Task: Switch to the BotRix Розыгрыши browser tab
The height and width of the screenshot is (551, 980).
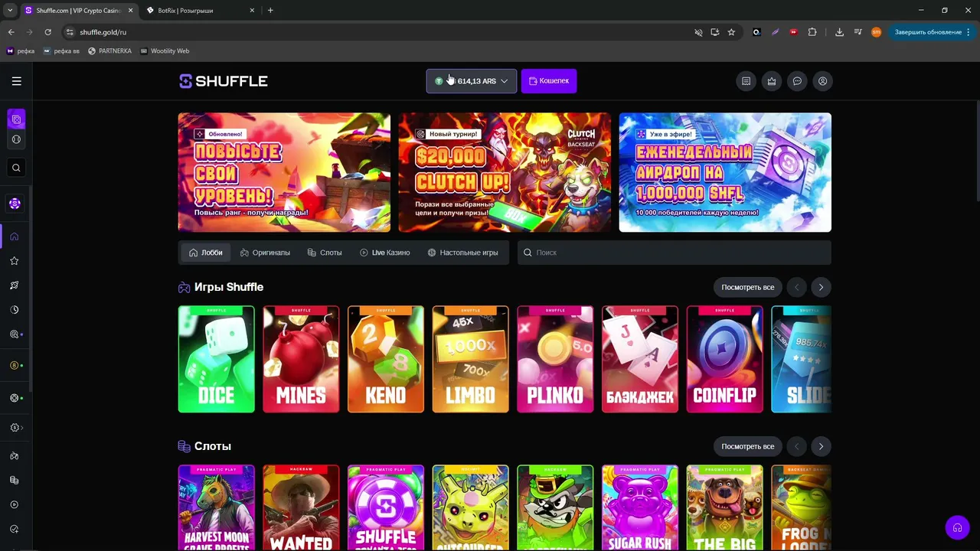Action: click(x=199, y=11)
